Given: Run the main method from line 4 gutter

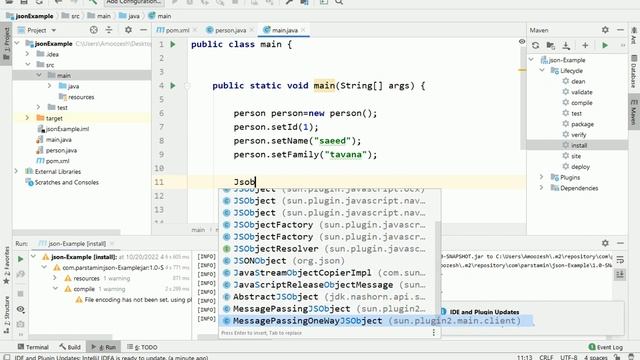Looking at the screenshot, I should pos(173,85).
